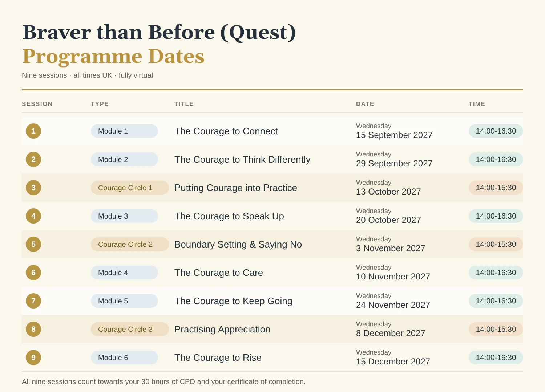Click the date '15 September 2027'

(x=394, y=135)
